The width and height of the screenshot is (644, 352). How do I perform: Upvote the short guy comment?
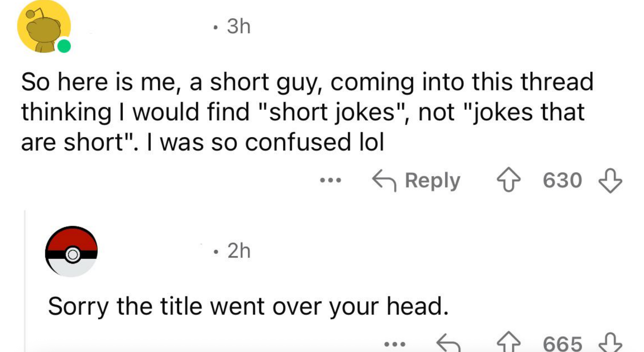(x=509, y=180)
